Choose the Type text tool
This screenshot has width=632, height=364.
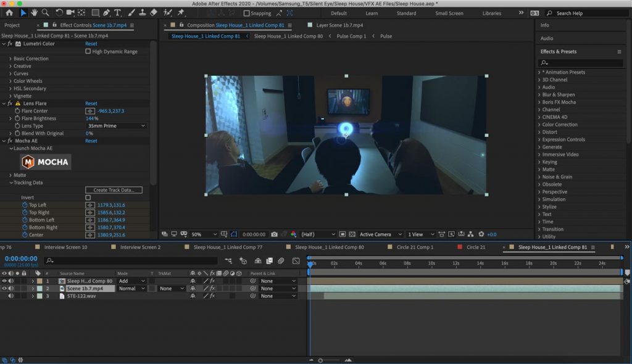pyautogui.click(x=118, y=12)
